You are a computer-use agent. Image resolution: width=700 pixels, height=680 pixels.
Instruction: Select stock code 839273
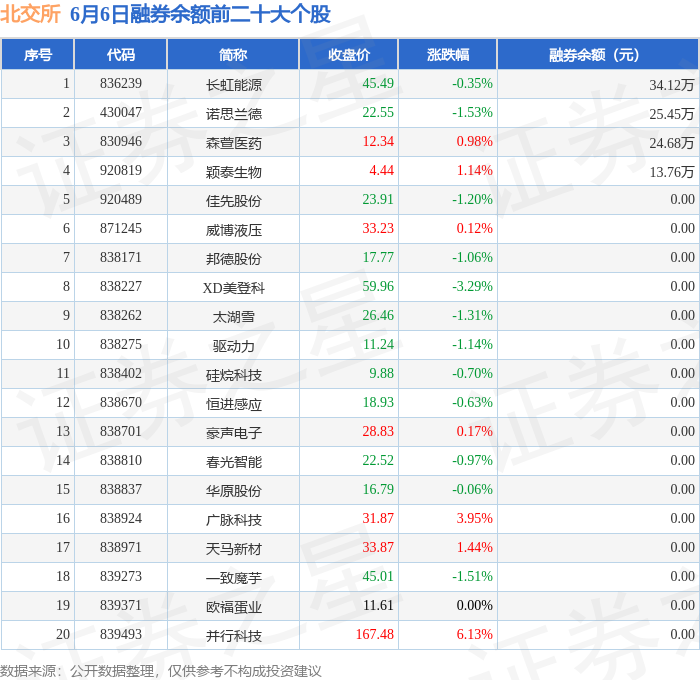coord(121,577)
